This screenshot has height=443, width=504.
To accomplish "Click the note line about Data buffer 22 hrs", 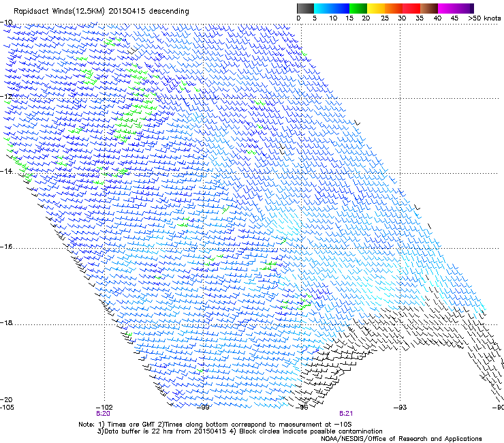I will (x=240, y=431).
